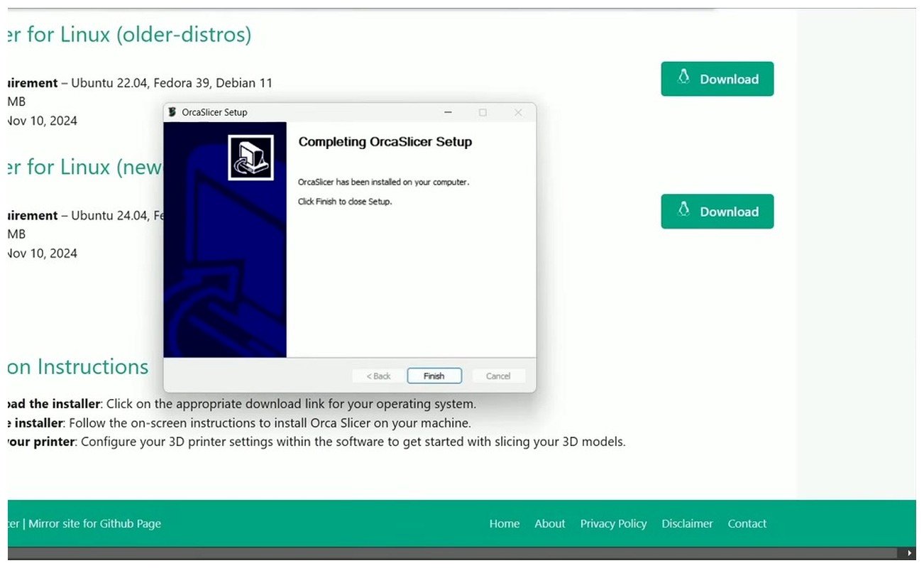The height and width of the screenshot is (568, 924).
Task: Open the About footer link
Action: point(550,523)
